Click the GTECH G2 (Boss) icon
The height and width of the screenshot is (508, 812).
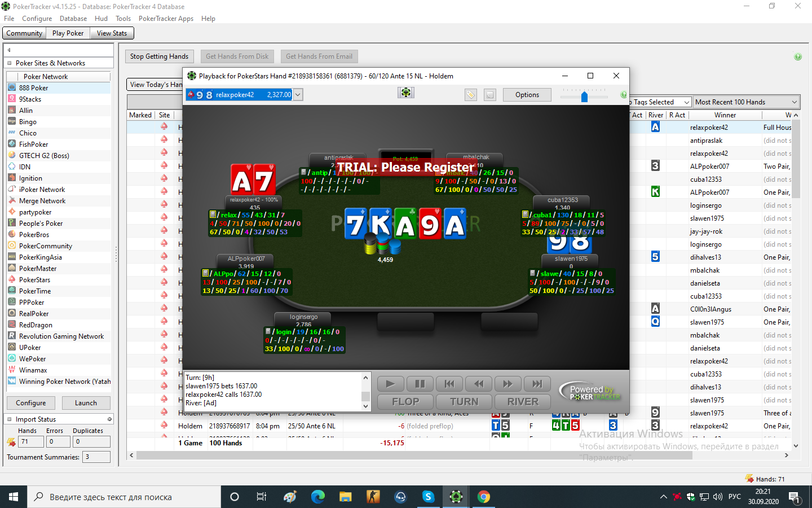(12, 155)
